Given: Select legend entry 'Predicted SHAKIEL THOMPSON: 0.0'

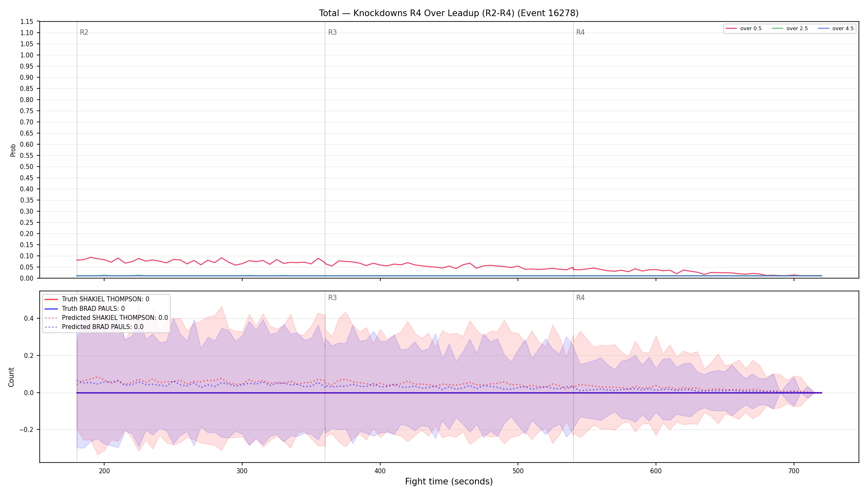Looking at the screenshot, I should point(106,318).
